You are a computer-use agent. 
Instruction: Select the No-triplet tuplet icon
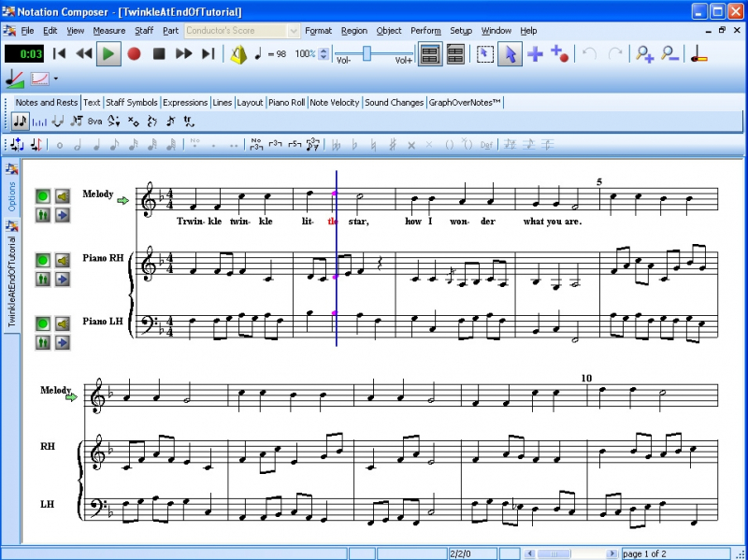click(x=256, y=145)
